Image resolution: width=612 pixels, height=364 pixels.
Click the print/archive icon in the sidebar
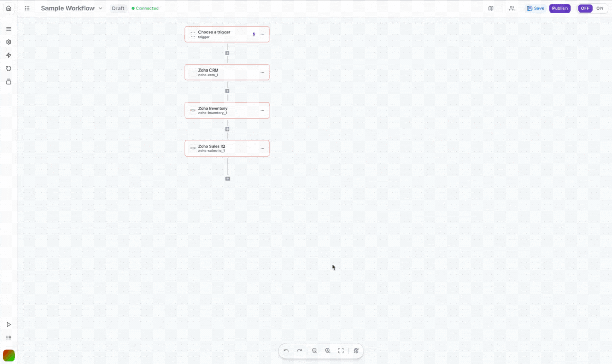tap(8, 81)
